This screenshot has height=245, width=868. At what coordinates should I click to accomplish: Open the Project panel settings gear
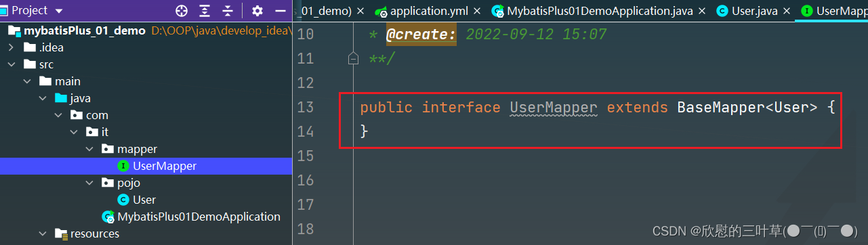[x=257, y=11]
